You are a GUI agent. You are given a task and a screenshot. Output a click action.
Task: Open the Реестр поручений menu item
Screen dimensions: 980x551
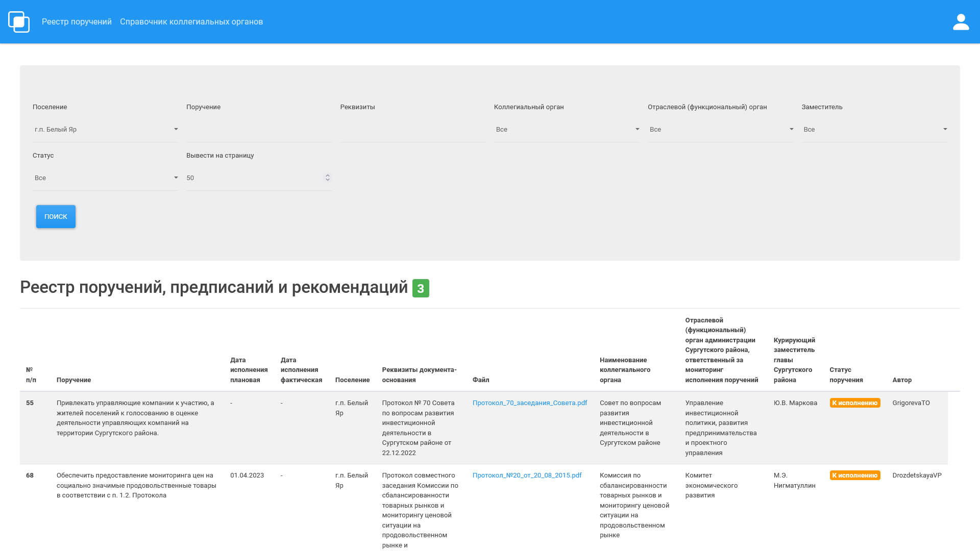click(77, 22)
